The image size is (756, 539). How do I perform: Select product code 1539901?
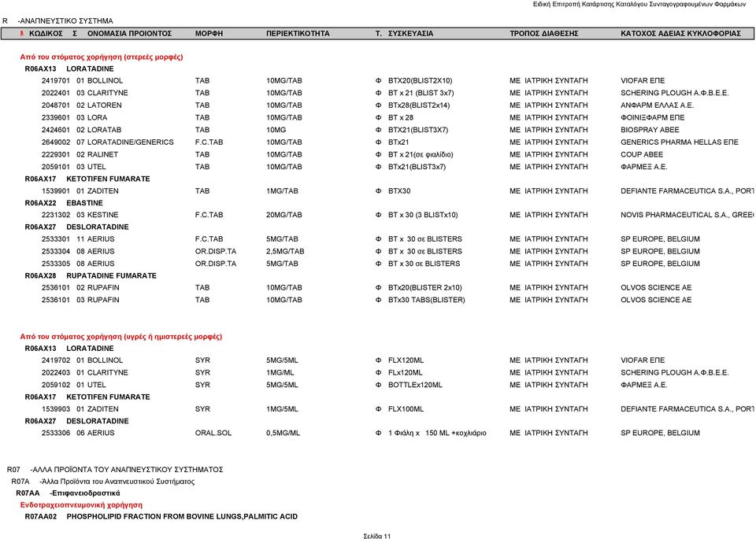(56, 191)
